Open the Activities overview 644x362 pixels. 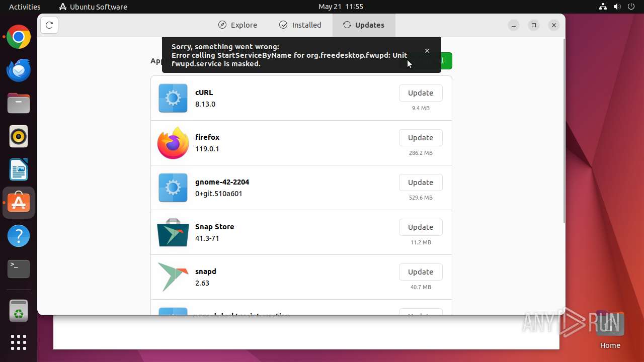click(x=25, y=7)
